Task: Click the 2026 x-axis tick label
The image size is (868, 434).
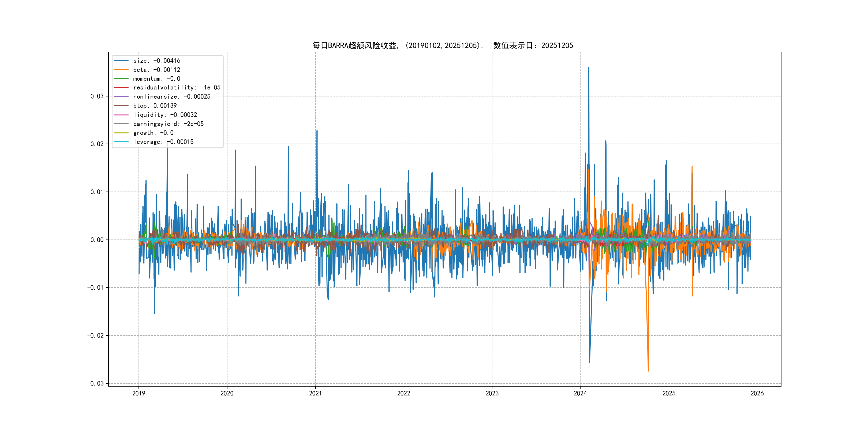Action: [757, 393]
